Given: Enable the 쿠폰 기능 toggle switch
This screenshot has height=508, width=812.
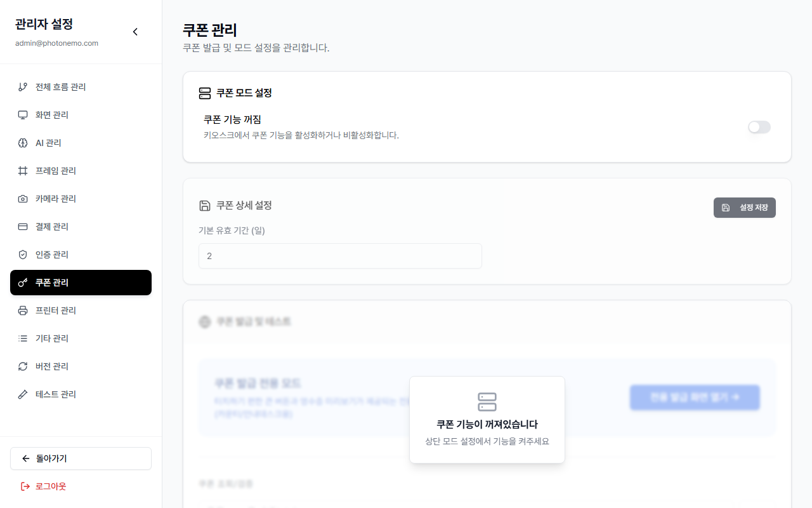Looking at the screenshot, I should click(759, 127).
